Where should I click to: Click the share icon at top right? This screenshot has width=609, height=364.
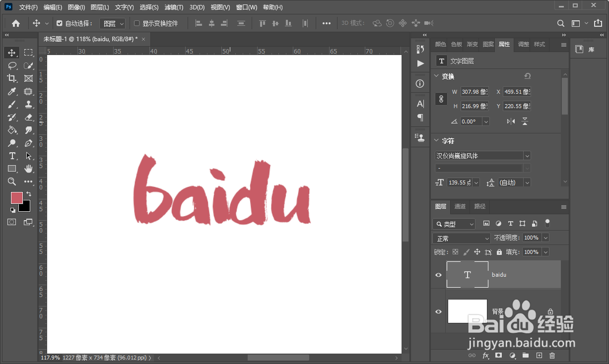(598, 23)
